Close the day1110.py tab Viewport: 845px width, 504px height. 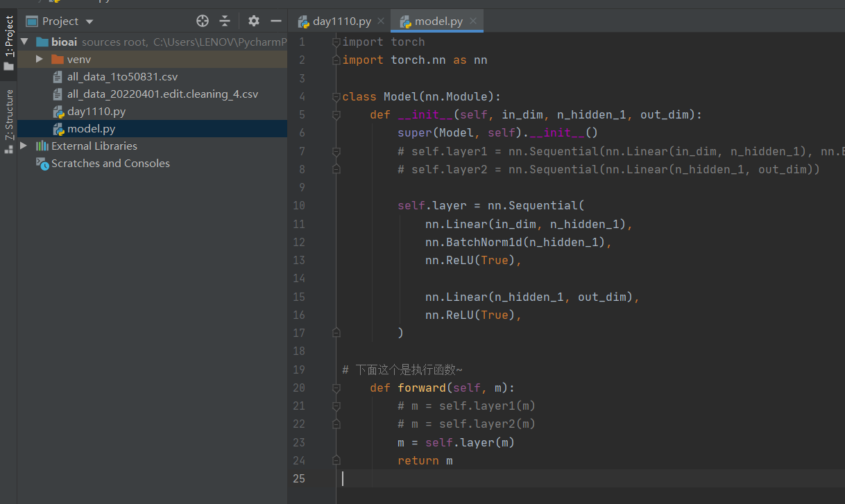tap(381, 21)
